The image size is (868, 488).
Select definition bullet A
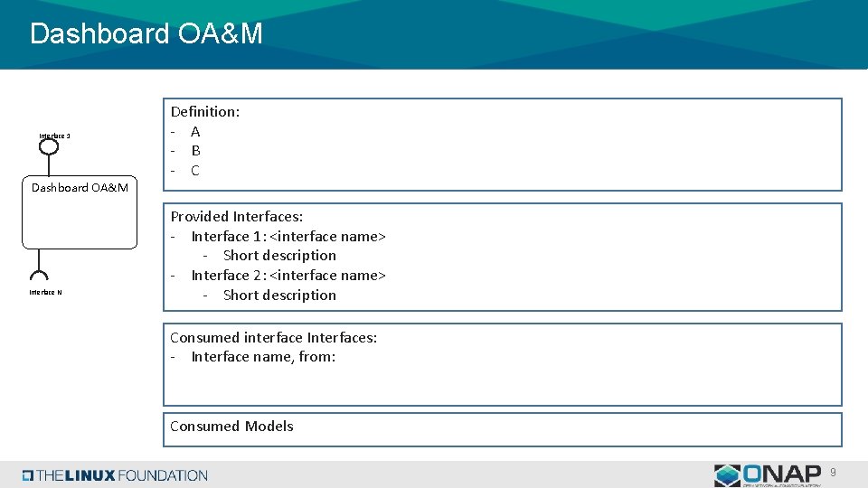[x=195, y=132]
